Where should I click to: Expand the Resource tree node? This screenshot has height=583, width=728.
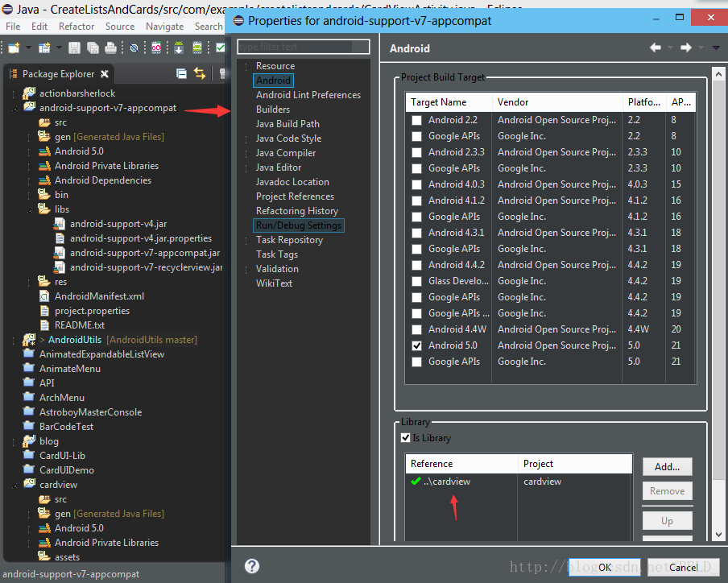coord(247,66)
